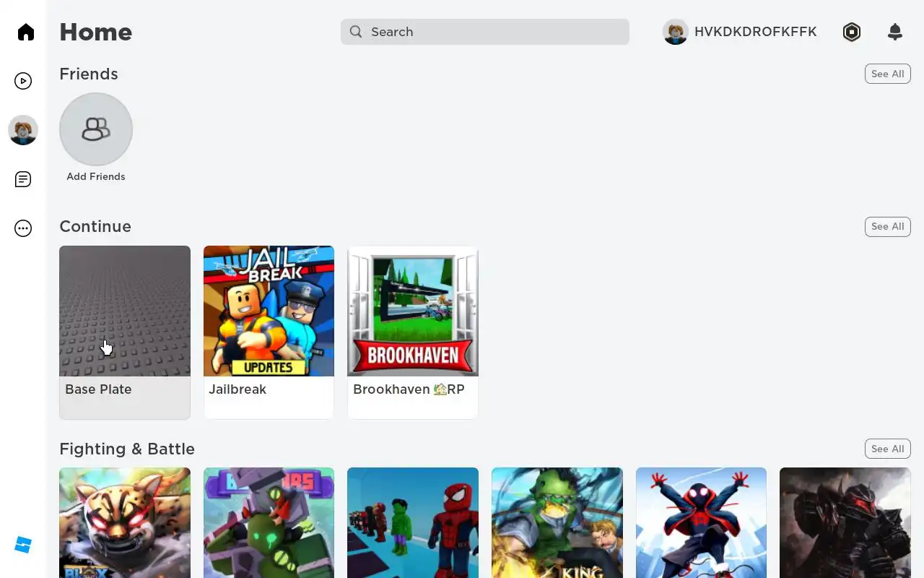Open the King green monster game thumbnail
The height and width of the screenshot is (578, 924).
pyautogui.click(x=557, y=522)
